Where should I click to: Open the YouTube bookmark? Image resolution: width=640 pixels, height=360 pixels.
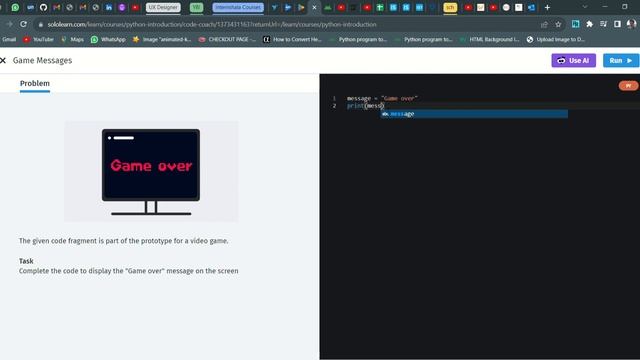pos(38,40)
